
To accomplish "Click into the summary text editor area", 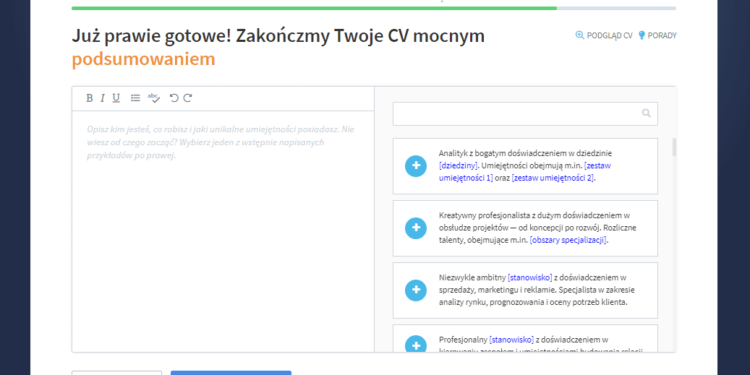I will [x=223, y=232].
